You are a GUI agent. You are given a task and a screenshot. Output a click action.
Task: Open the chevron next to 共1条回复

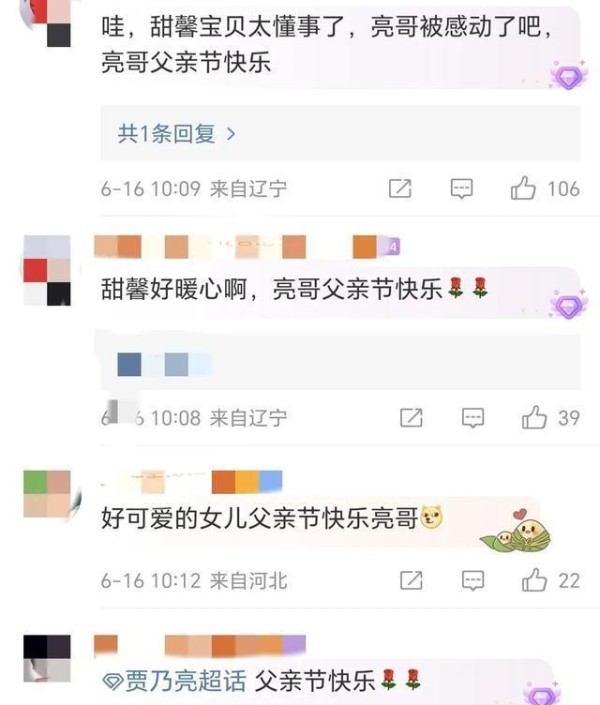pyautogui.click(x=231, y=134)
